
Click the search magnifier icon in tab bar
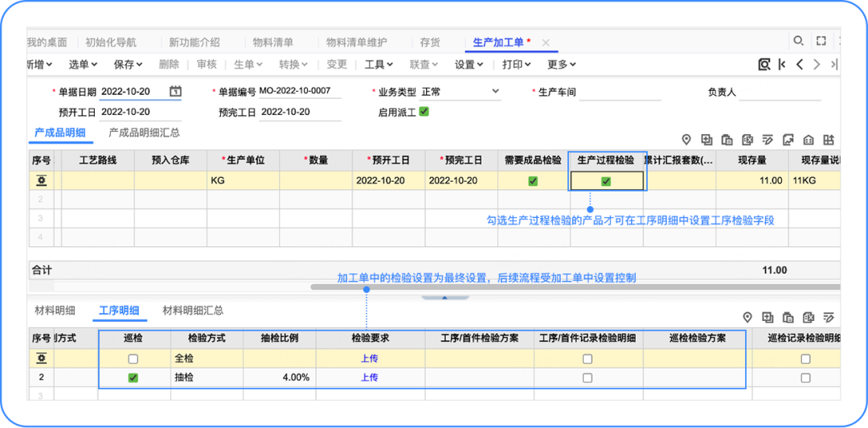click(x=798, y=41)
